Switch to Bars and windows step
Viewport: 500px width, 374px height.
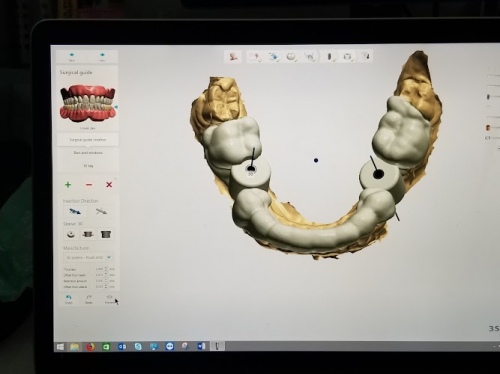pyautogui.click(x=88, y=153)
